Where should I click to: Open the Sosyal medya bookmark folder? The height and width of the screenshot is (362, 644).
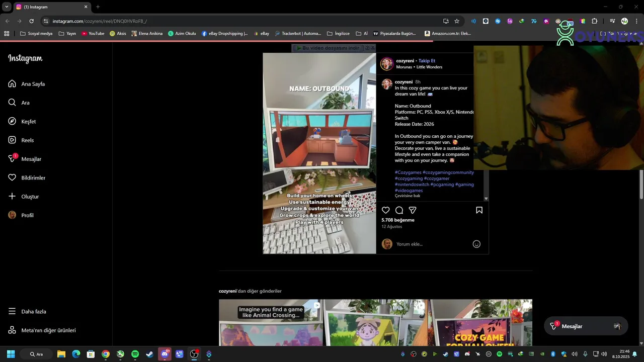(x=36, y=34)
